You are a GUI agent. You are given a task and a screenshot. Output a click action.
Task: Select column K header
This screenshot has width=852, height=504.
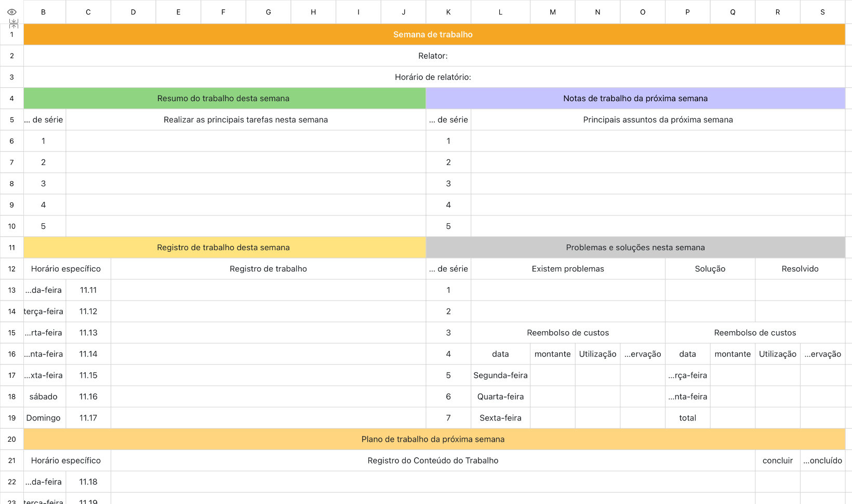pos(448,12)
